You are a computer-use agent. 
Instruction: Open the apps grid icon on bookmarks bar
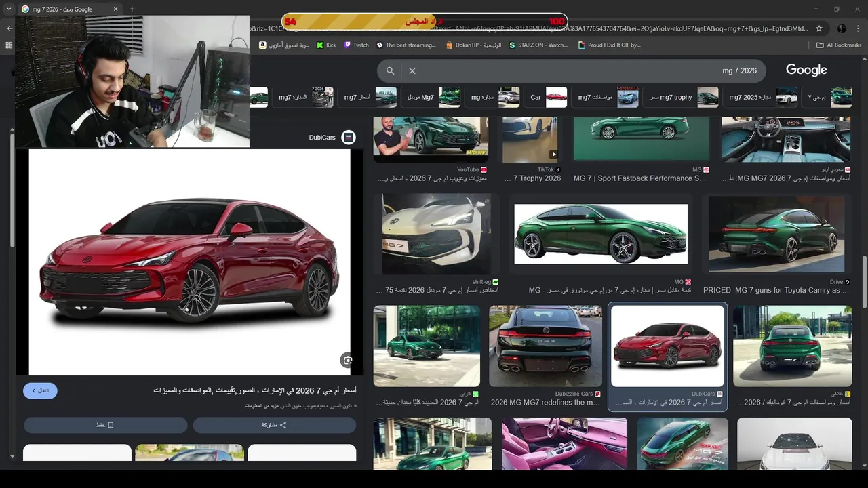click(x=9, y=45)
